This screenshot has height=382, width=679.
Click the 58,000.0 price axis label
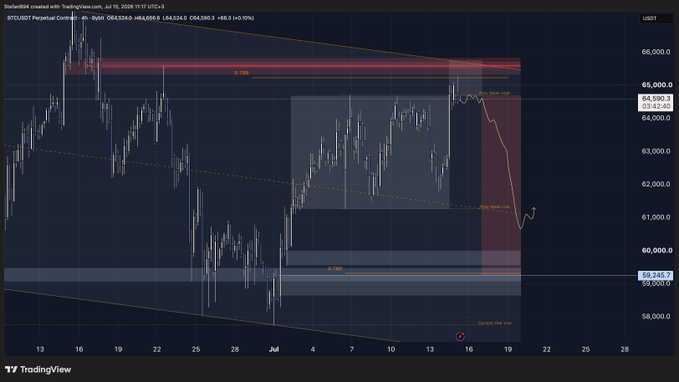[656, 317]
